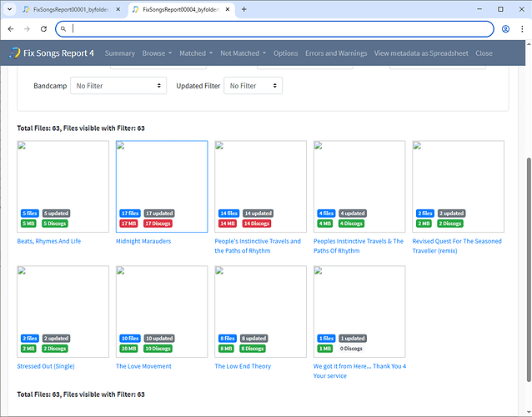Screen dimensions: 532x417
Task: Click the Beats, Rhymes And Life cover thumbnail
Action: (x=63, y=187)
